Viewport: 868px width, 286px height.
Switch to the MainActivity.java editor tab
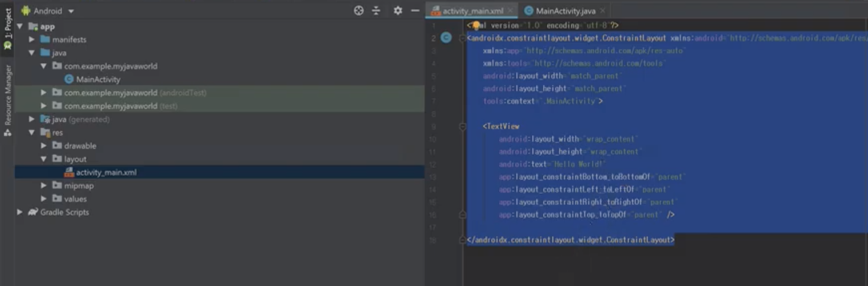(x=565, y=11)
